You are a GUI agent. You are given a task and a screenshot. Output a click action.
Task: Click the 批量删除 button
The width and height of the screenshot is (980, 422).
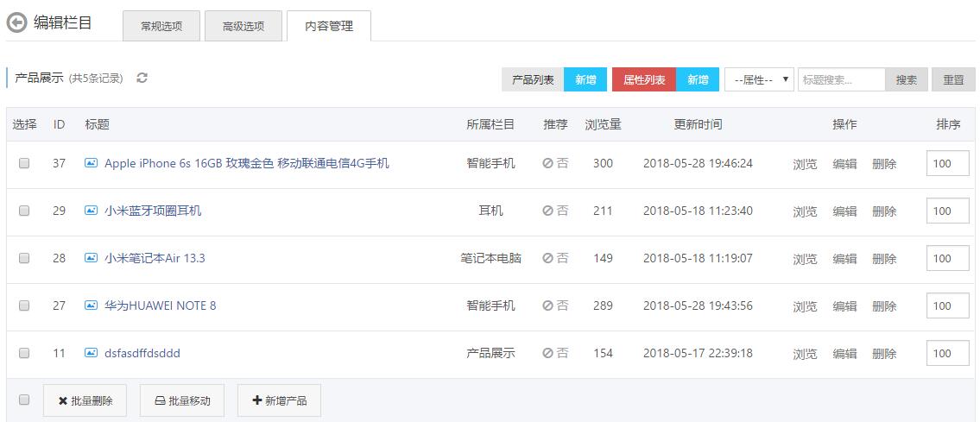tap(85, 400)
